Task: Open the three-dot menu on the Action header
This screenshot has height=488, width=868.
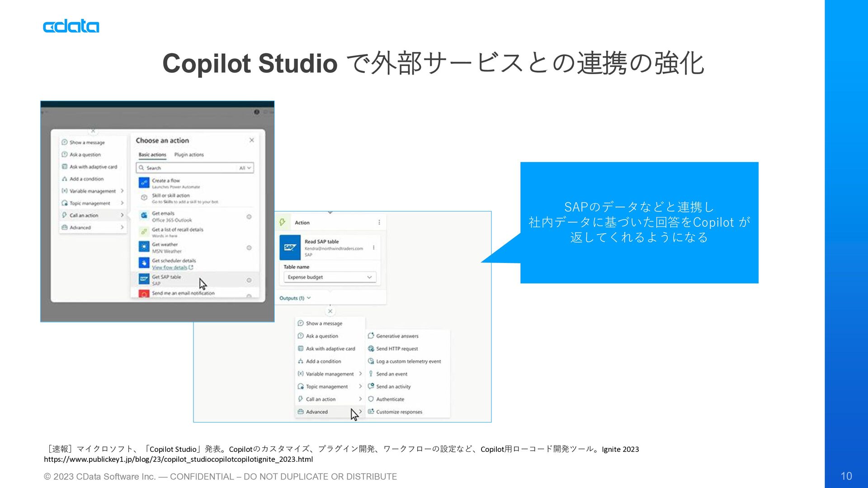Action: coord(379,222)
